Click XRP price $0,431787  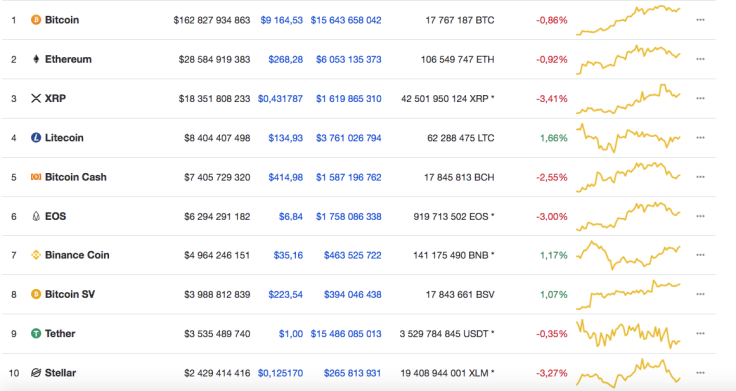[280, 99]
